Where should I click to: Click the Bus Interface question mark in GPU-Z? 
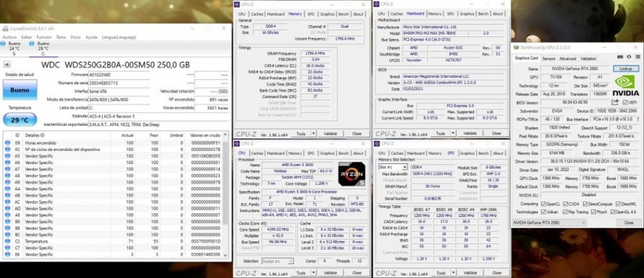637,119
